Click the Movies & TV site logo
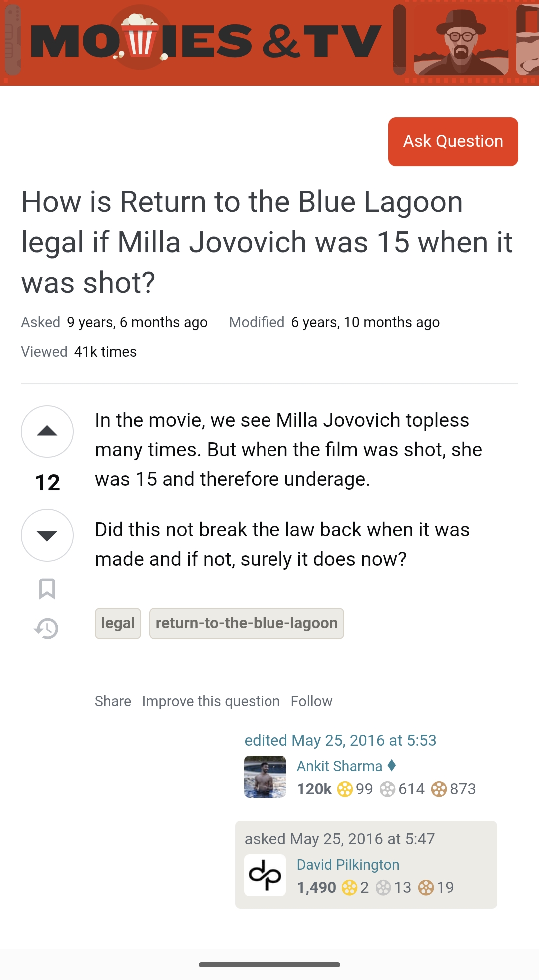The image size is (539, 980). coord(206,42)
